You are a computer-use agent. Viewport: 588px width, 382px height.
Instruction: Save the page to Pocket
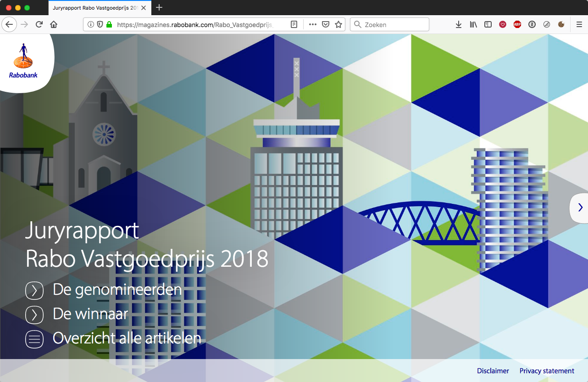326,25
